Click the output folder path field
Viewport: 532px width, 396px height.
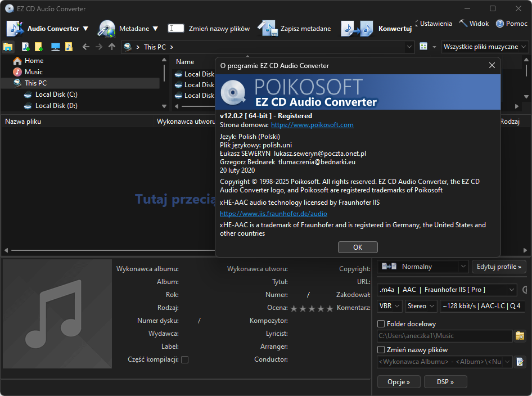point(444,336)
